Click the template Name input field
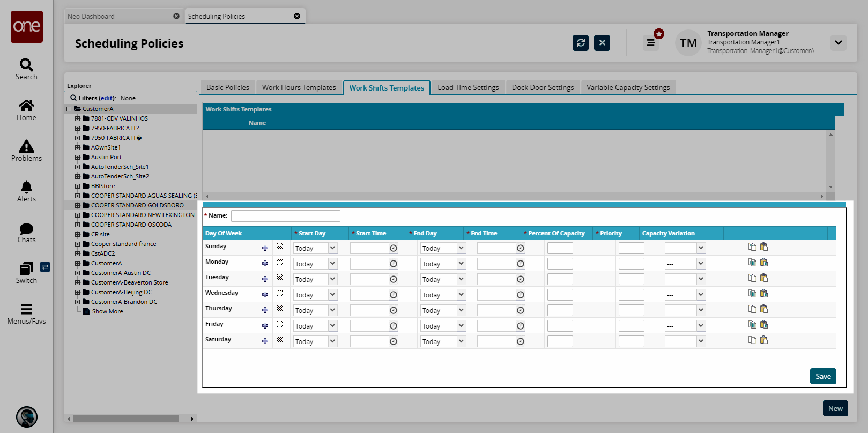Image resolution: width=868 pixels, height=433 pixels. (x=285, y=216)
